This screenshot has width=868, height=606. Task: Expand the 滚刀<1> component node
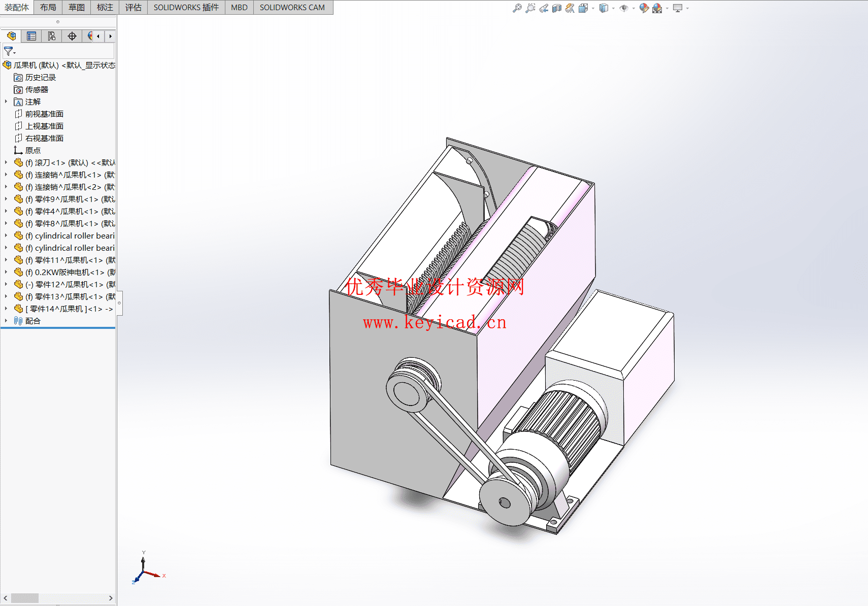point(6,162)
